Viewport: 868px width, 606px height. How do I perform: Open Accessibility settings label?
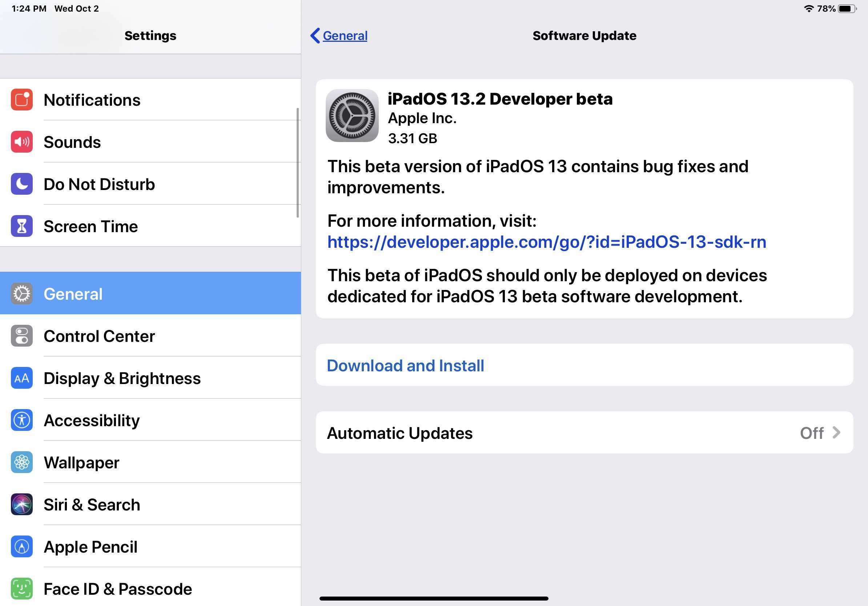(x=92, y=420)
